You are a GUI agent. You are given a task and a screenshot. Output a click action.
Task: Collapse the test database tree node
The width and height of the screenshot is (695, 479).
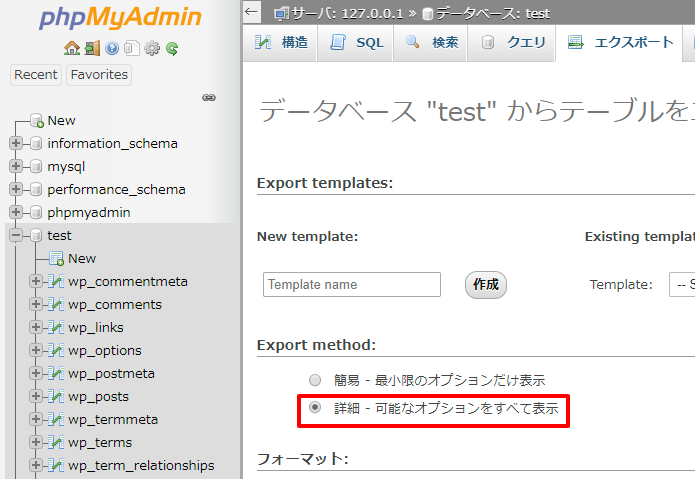tap(16, 236)
